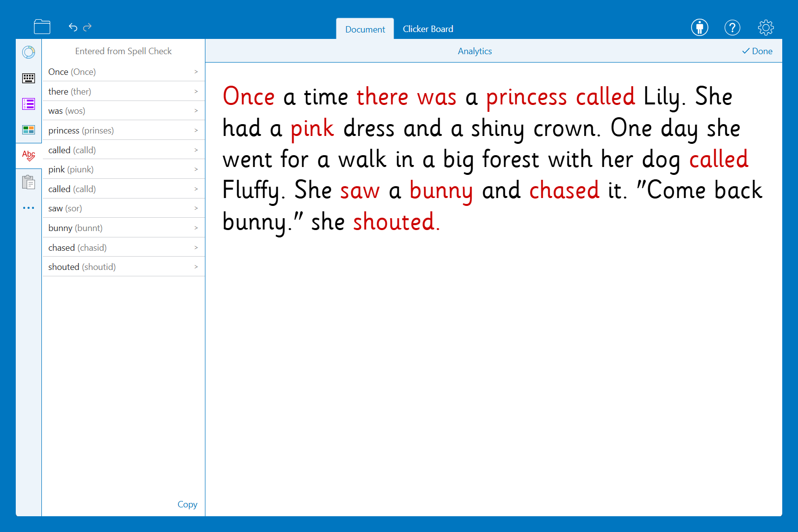
Task: Select the 'chased (chasid)' list entry
Action: coord(124,248)
